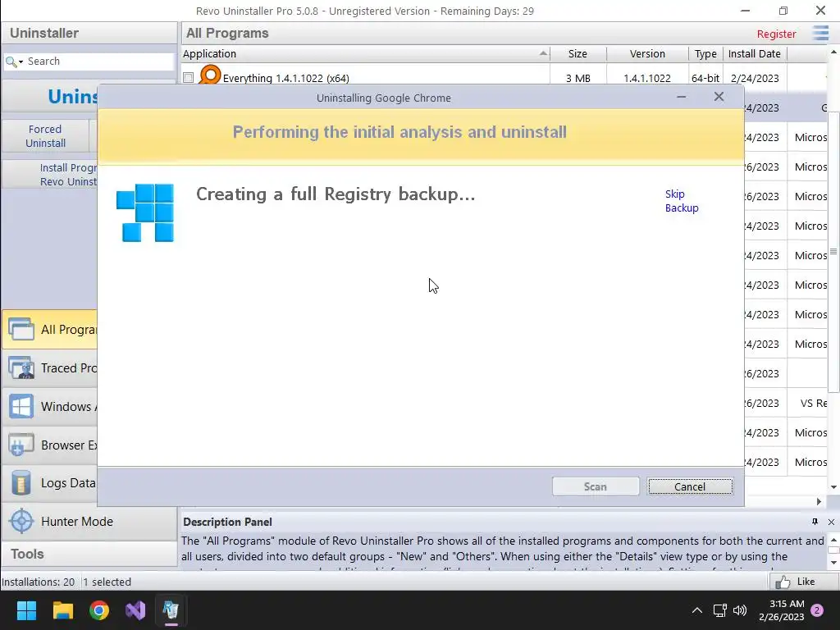Click the disabled Scan button
The image size is (840, 630).
596,486
